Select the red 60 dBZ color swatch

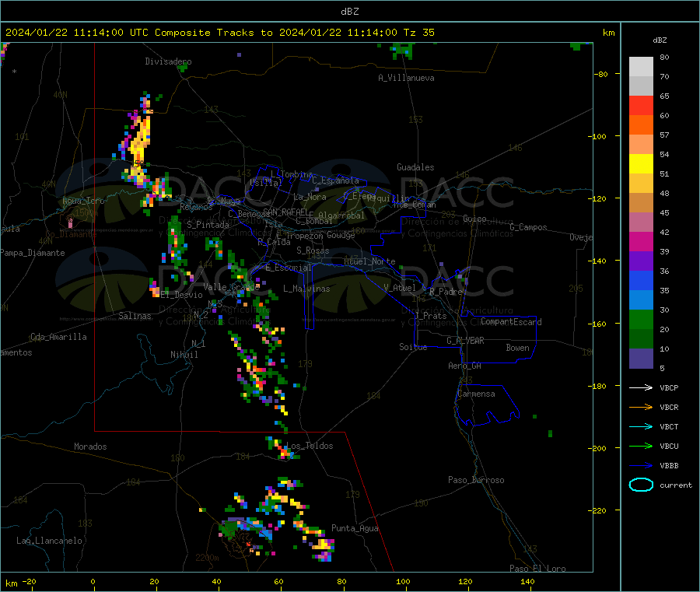641,105
